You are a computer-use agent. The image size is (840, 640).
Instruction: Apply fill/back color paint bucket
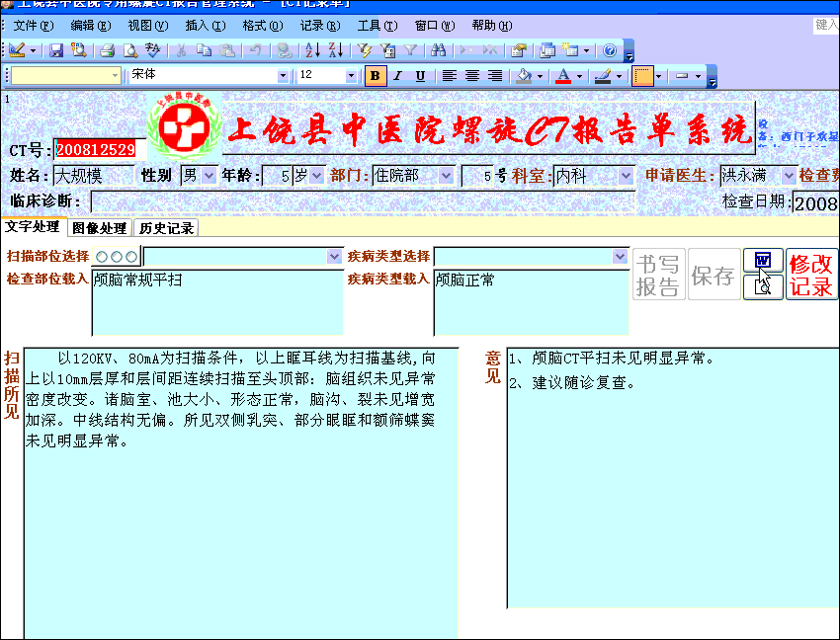point(524,76)
